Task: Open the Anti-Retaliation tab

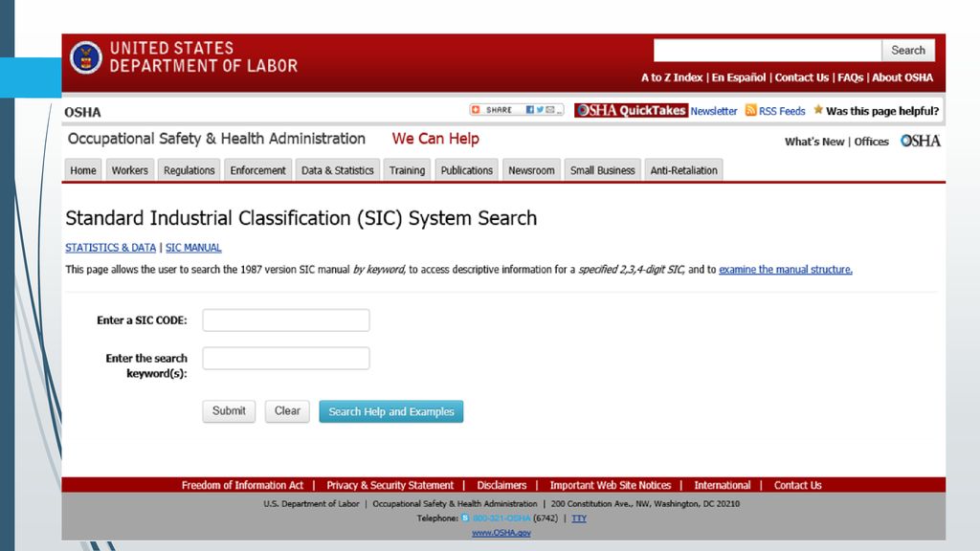Action: click(x=683, y=170)
